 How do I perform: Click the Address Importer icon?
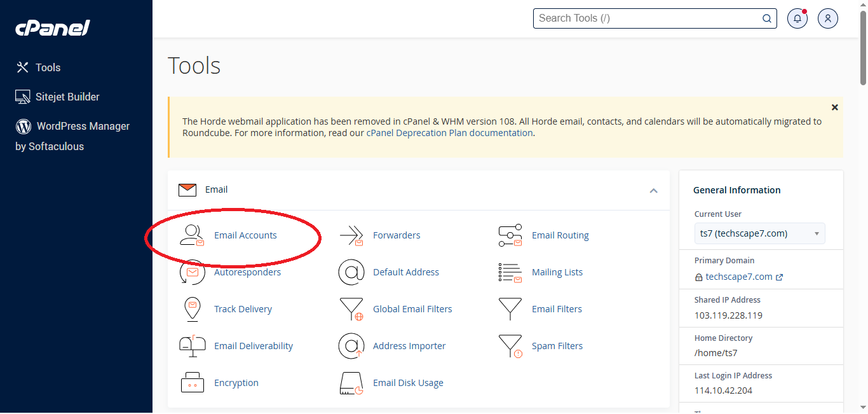pyautogui.click(x=351, y=346)
